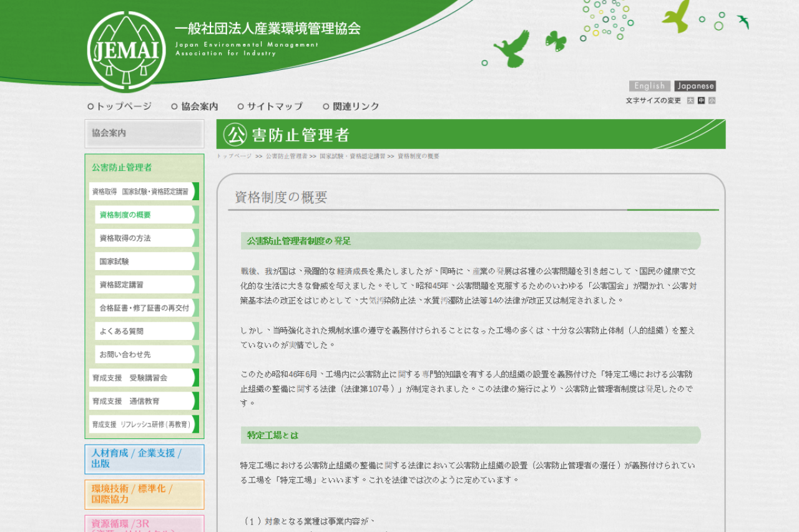This screenshot has width=799, height=532.
Task: Set font size to 大 (large)
Action: click(690, 100)
